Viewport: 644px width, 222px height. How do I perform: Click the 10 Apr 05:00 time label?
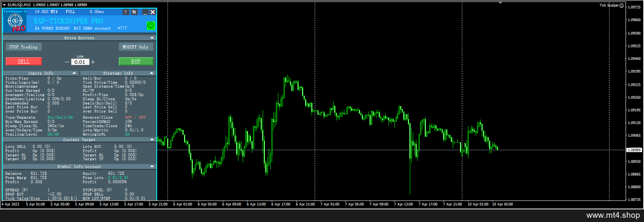[x=503, y=204]
